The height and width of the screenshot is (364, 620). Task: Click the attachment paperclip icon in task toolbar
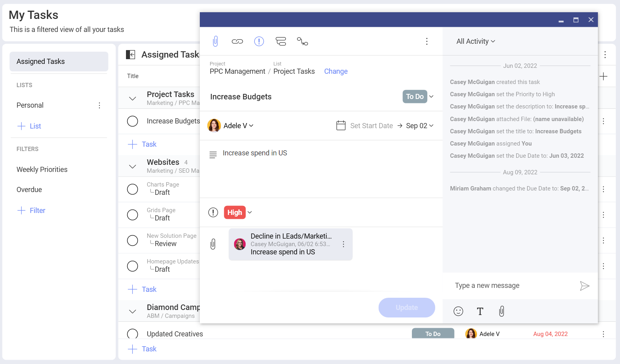(215, 41)
